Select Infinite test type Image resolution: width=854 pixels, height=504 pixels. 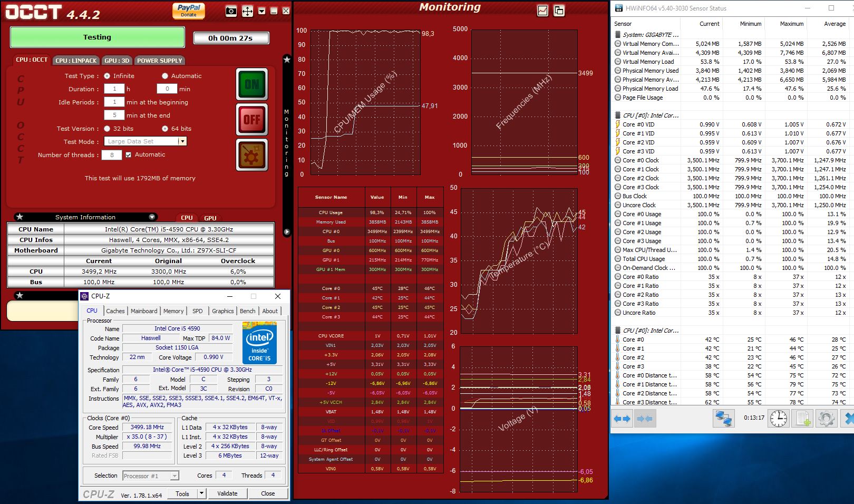point(107,76)
